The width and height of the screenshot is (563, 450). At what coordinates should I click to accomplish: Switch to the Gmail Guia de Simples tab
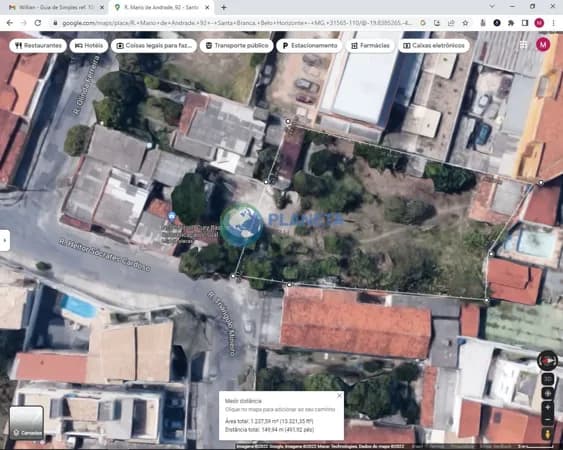(56, 7)
